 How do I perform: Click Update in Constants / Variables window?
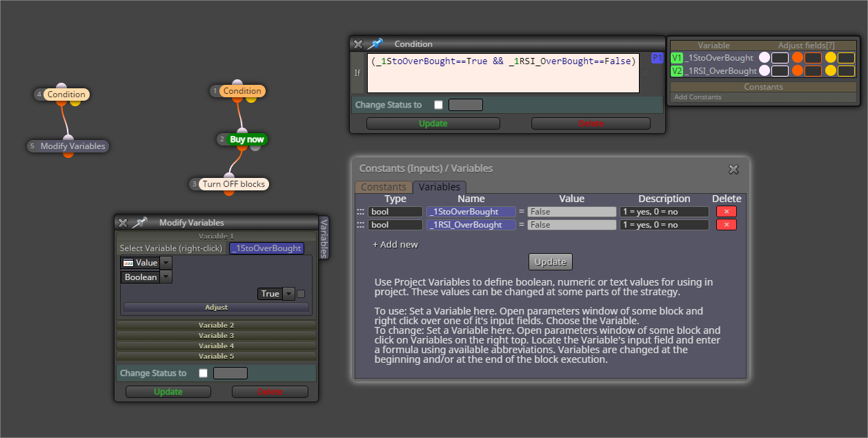(551, 262)
